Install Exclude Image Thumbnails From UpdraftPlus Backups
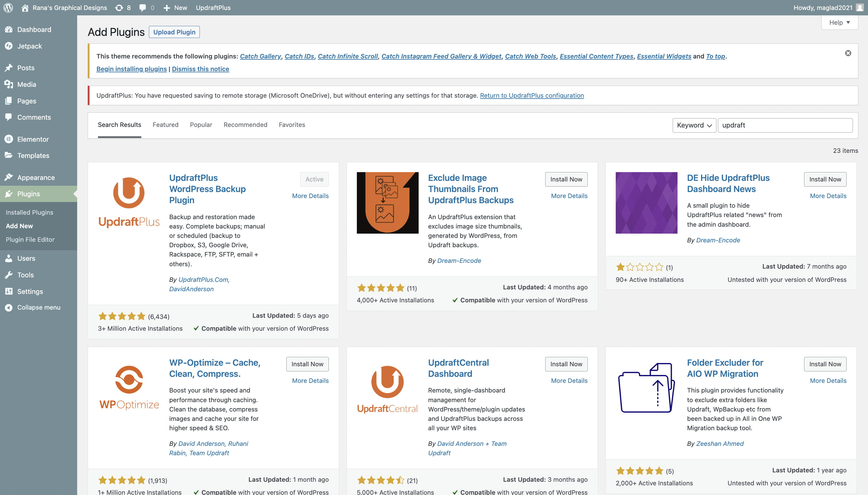This screenshot has width=868, height=495. point(566,179)
